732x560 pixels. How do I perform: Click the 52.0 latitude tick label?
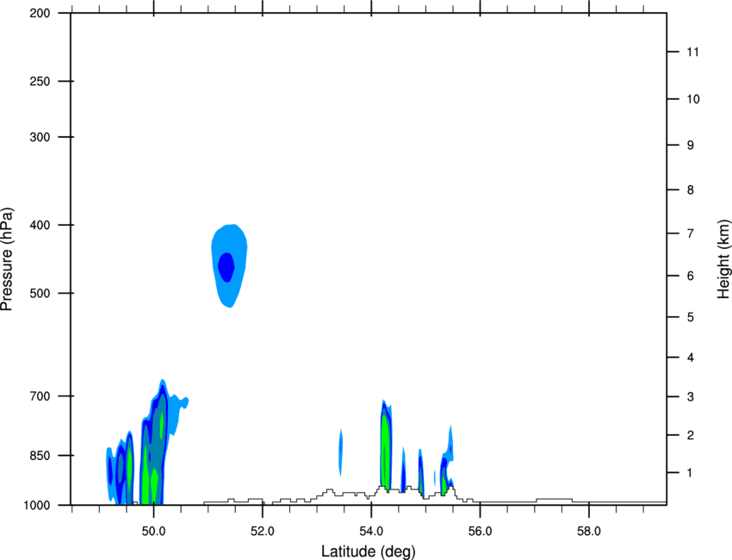pos(263,532)
